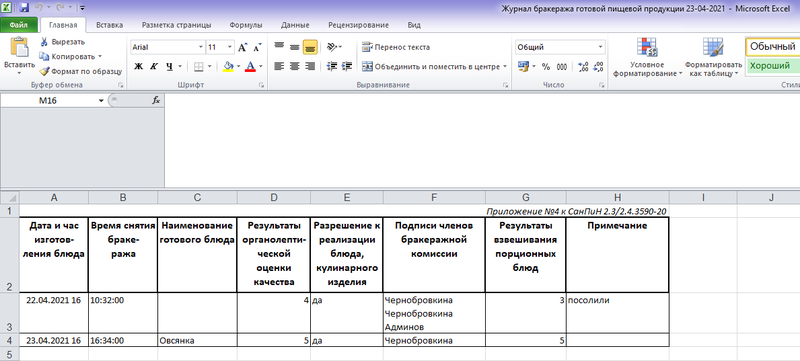Open clipboard group dialog launcher

click(x=120, y=85)
